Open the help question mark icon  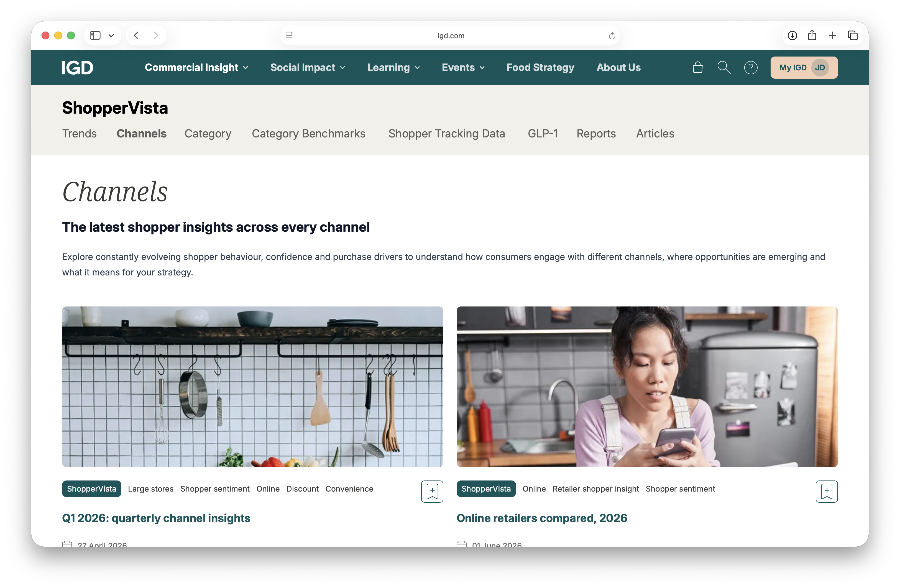[751, 68]
